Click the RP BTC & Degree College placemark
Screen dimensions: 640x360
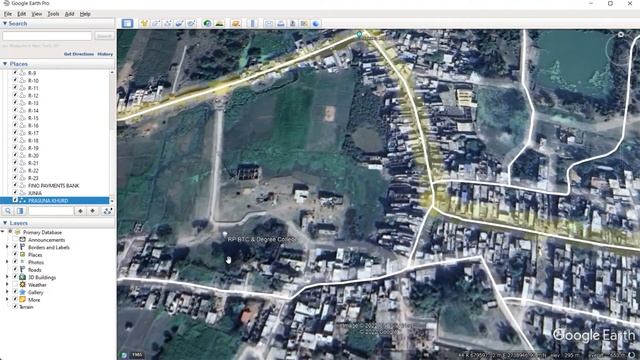tap(224, 234)
